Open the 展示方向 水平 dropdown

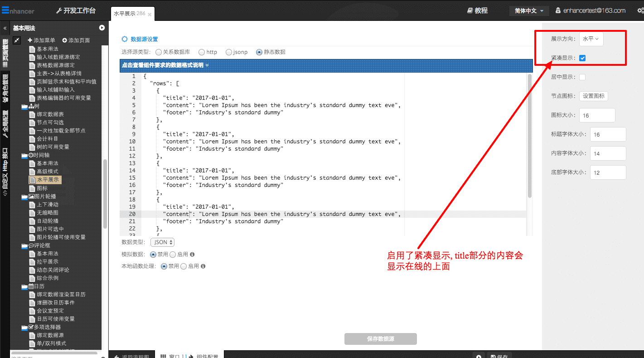pyautogui.click(x=591, y=39)
